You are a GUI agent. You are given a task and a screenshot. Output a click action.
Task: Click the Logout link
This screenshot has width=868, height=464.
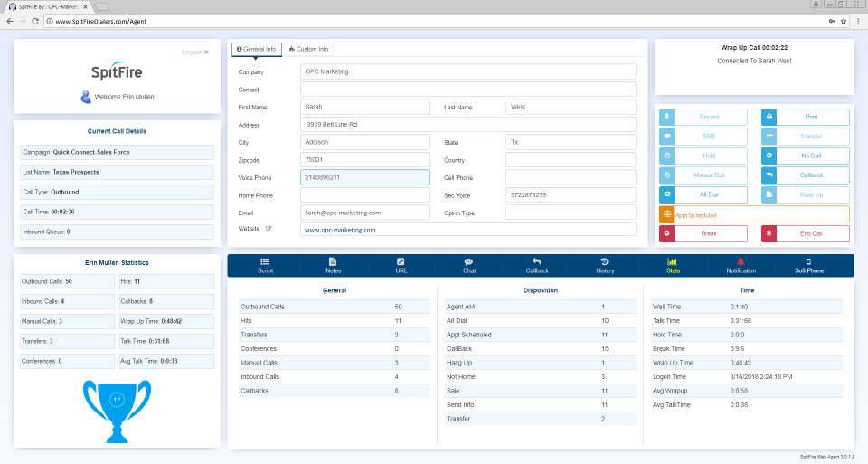point(195,52)
